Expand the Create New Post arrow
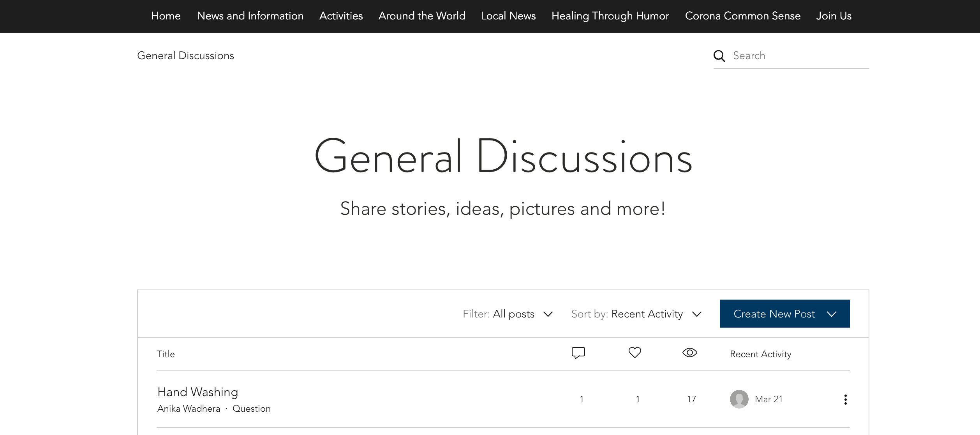 [832, 314]
